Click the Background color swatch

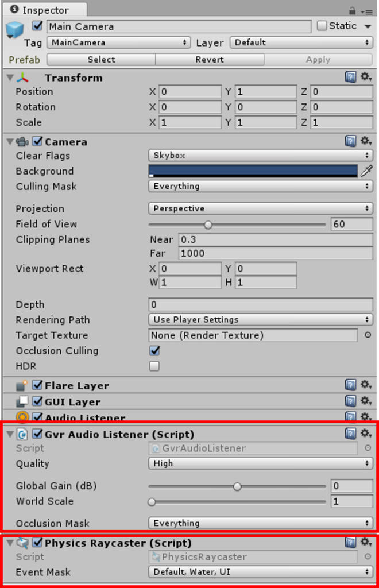[x=253, y=171]
